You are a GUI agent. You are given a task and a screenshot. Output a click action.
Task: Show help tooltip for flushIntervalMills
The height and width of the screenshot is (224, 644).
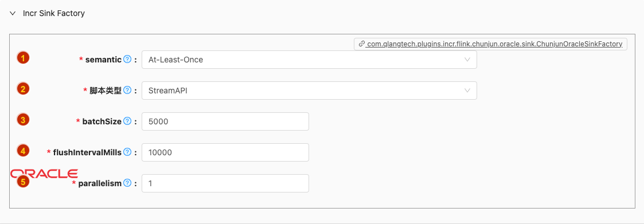coord(127,152)
